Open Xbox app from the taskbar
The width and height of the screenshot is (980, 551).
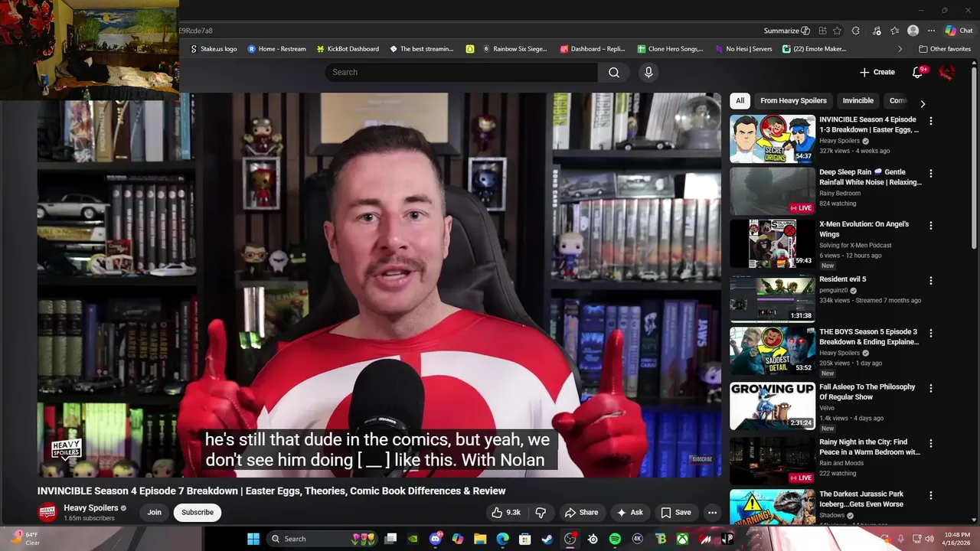coord(682,539)
